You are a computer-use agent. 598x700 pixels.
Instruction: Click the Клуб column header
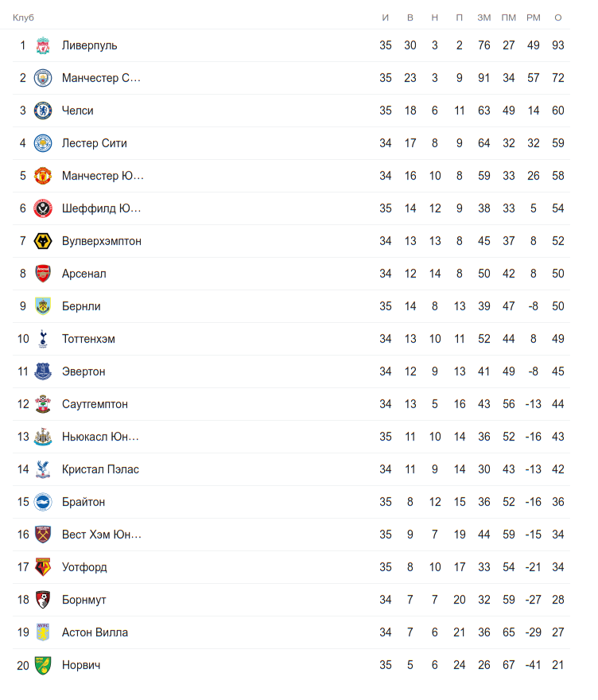pyautogui.click(x=23, y=17)
